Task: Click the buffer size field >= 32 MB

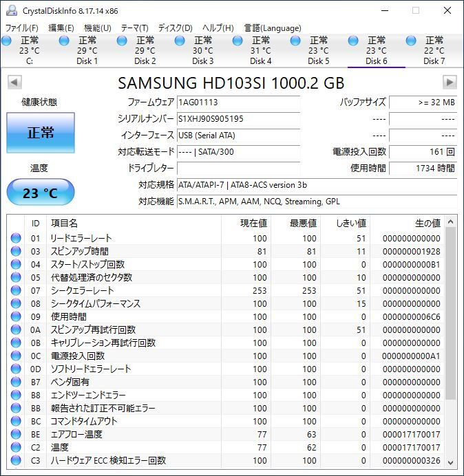Action: 423,102
